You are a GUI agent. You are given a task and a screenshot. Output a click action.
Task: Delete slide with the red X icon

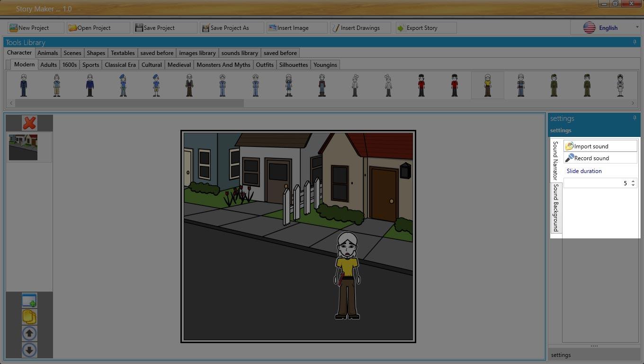click(29, 123)
